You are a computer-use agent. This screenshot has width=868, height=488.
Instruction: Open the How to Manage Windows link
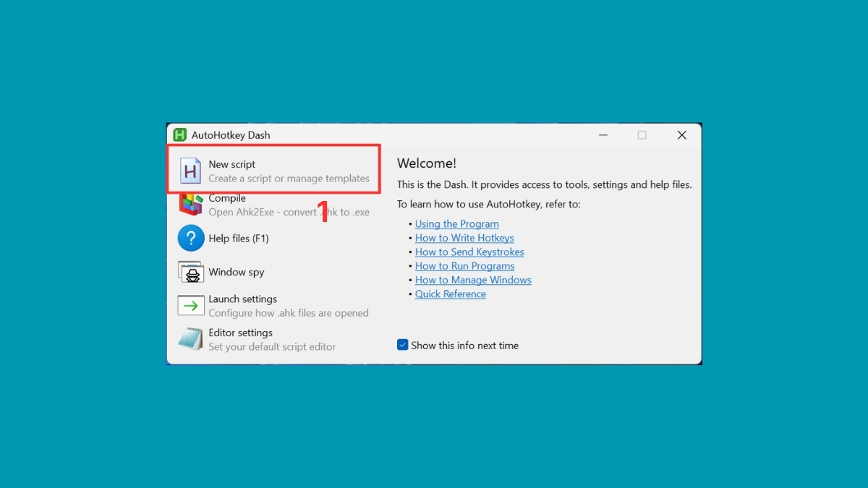pos(473,280)
